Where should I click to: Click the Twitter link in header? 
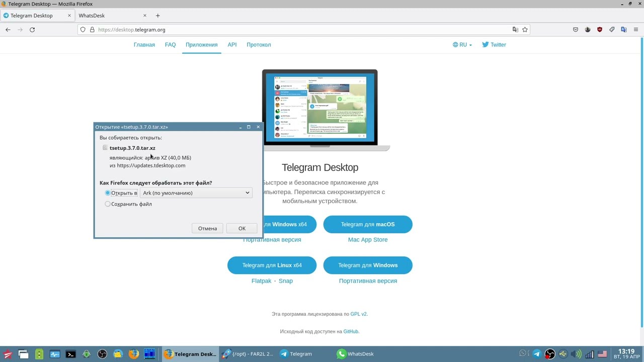[494, 45]
